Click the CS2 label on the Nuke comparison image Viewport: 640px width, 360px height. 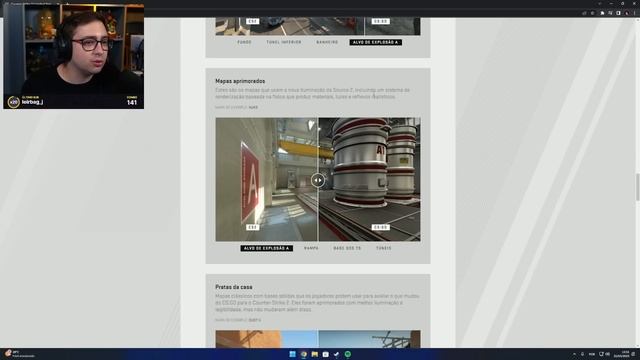coord(252,227)
